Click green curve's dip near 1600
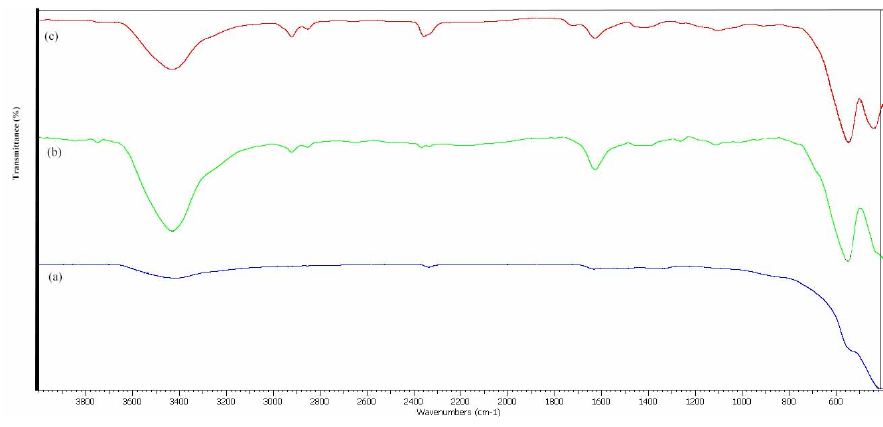Screen dimensions: 883x427 [x=595, y=169]
